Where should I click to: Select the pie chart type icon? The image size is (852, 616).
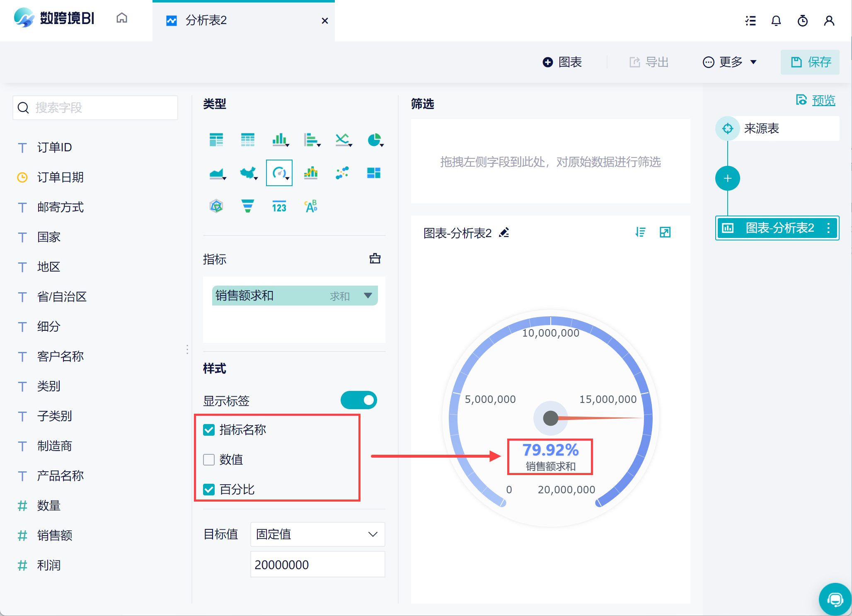[x=374, y=140]
